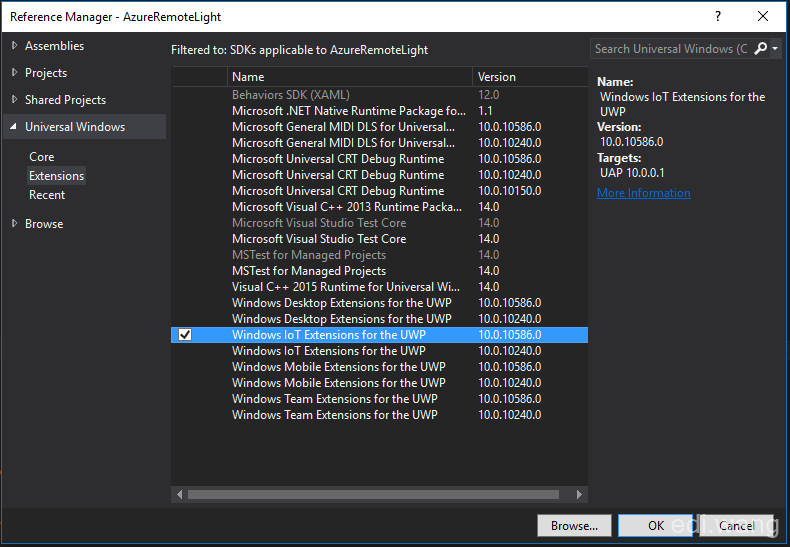Click the Browse... button

click(x=574, y=525)
